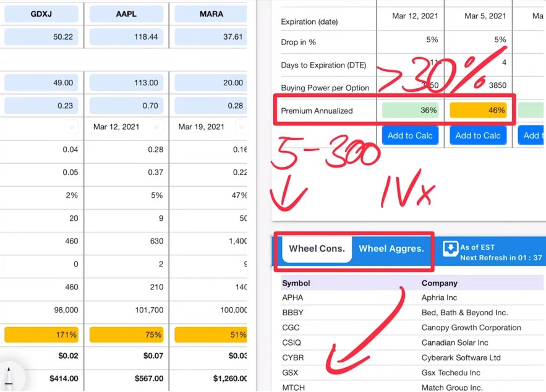Select the 118.44 price field

point(126,37)
